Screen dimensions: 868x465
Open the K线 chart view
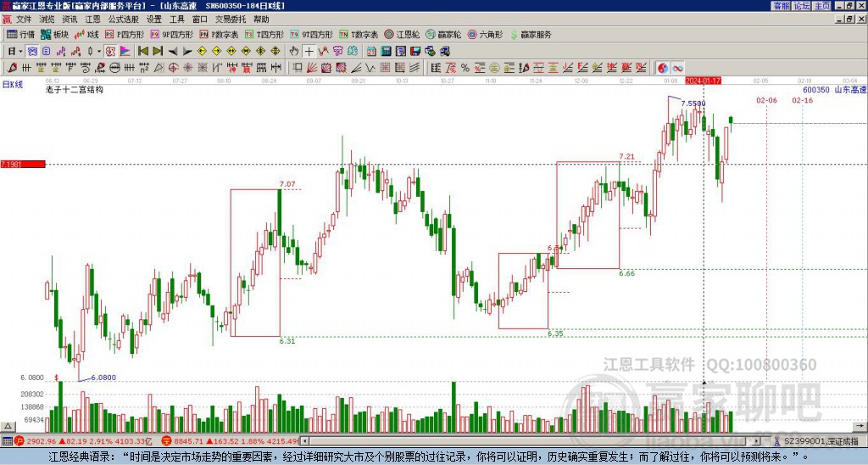coord(86,34)
